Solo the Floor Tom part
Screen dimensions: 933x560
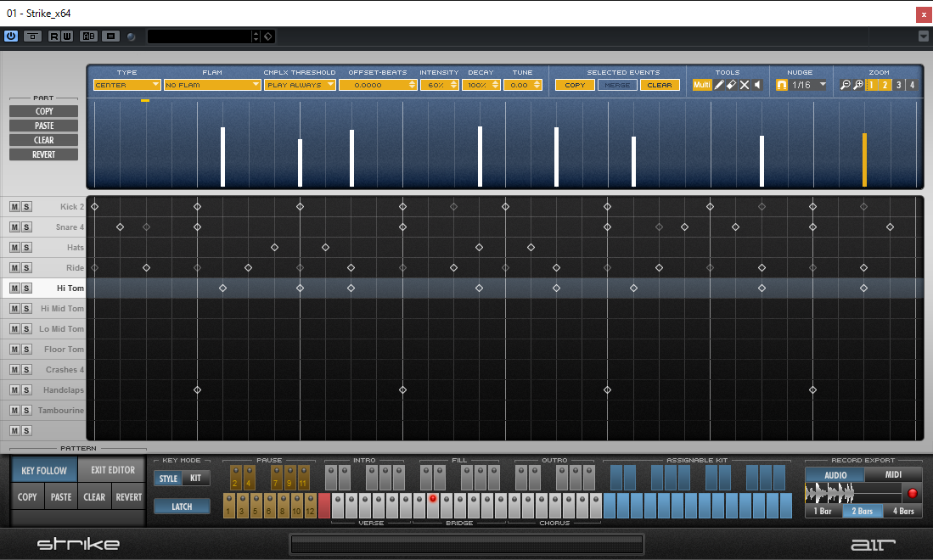(x=27, y=350)
